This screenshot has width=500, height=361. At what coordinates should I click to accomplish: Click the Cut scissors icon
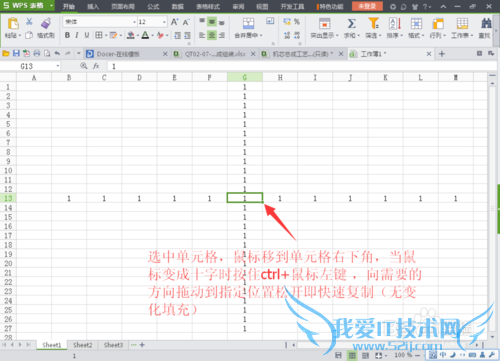tap(29, 22)
